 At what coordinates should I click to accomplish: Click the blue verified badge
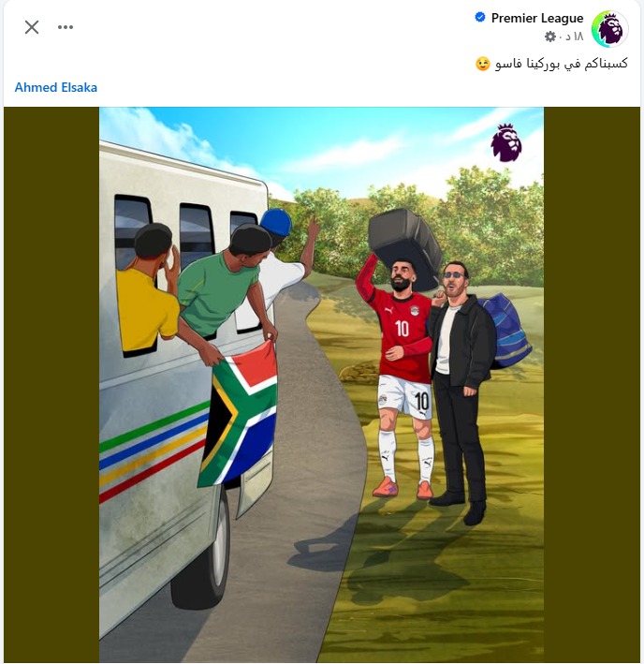coord(480,18)
